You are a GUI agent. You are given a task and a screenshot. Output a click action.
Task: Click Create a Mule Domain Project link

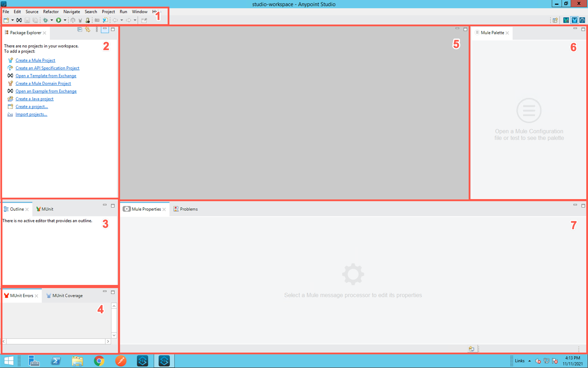pos(43,83)
